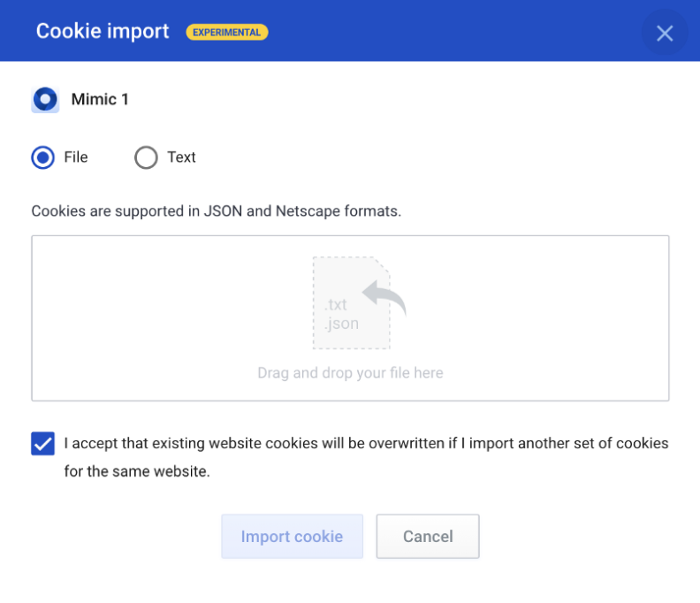The image size is (700, 603).
Task: Close the Cookie import dialog
Action: point(665,33)
